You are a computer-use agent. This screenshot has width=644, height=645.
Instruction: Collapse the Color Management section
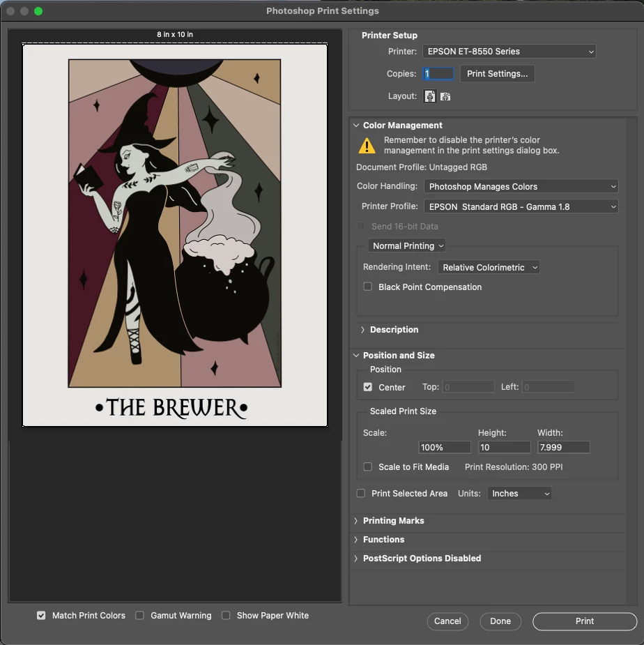click(x=356, y=125)
